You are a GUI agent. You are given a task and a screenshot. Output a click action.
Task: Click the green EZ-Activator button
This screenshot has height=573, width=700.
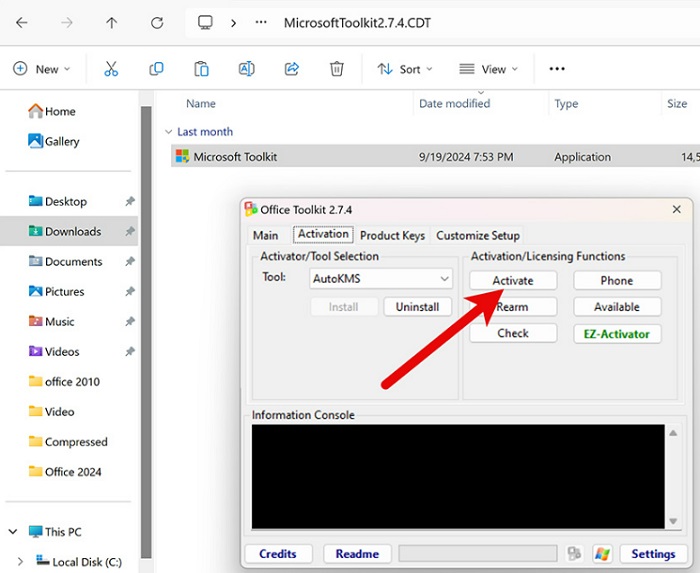point(617,334)
